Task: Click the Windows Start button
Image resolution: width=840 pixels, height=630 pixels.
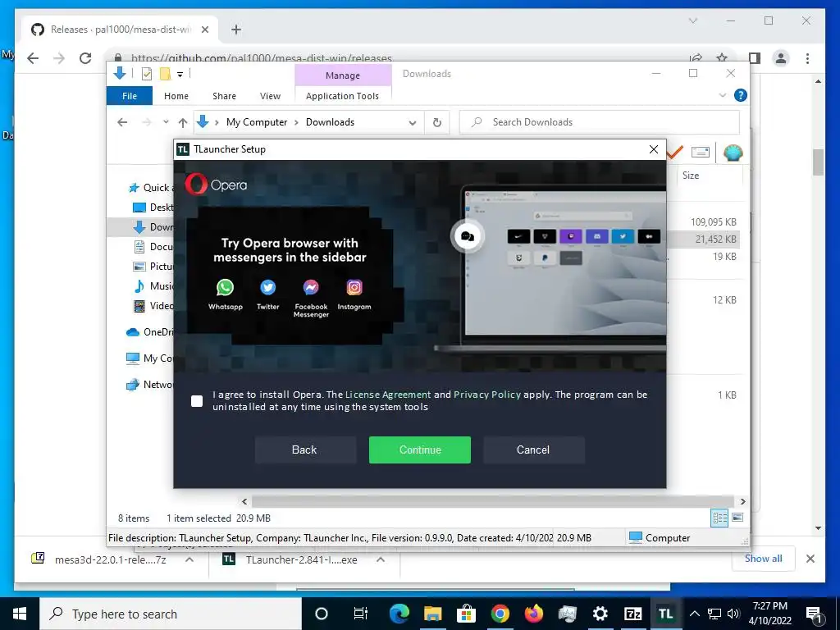Action: coord(20,614)
